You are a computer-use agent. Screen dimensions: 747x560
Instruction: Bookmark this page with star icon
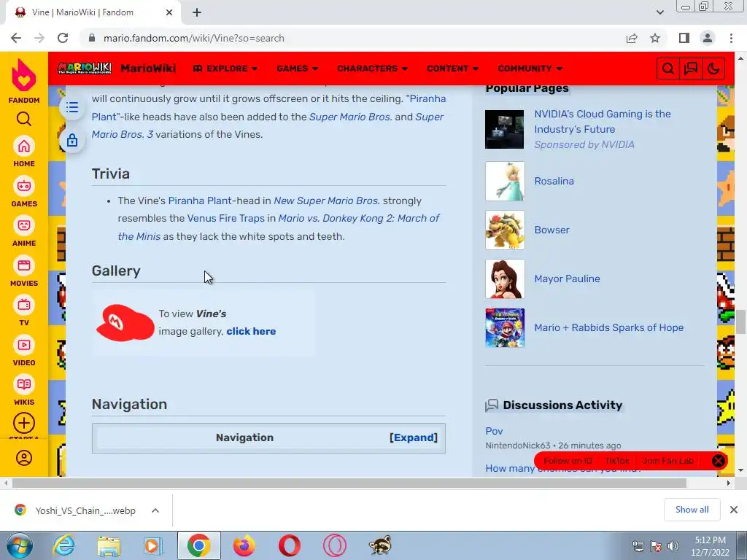tap(655, 38)
